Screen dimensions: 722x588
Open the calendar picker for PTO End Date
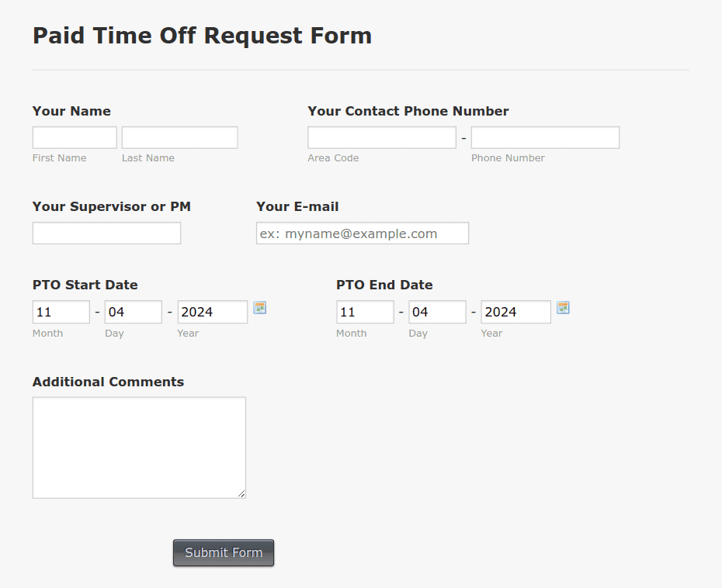(x=563, y=308)
